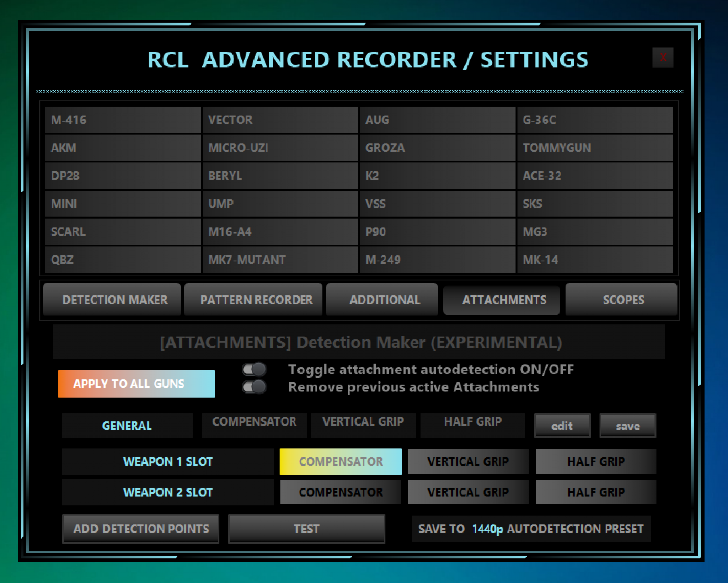728x583 pixels.
Task: Select the TOMMYGUN weapon
Action: click(x=594, y=148)
